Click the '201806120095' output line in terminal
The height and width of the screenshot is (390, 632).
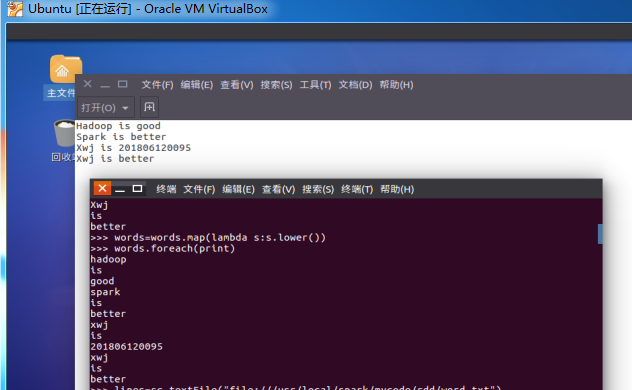pos(126,346)
